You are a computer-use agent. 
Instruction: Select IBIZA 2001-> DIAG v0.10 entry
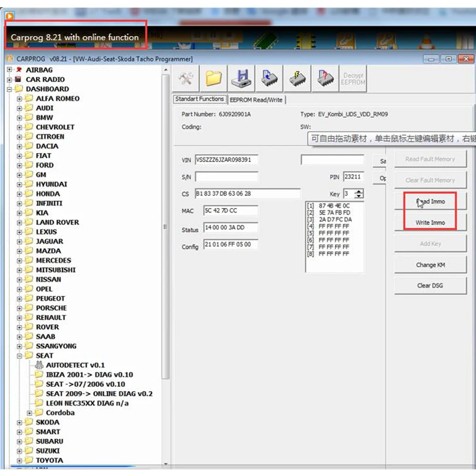(89, 375)
